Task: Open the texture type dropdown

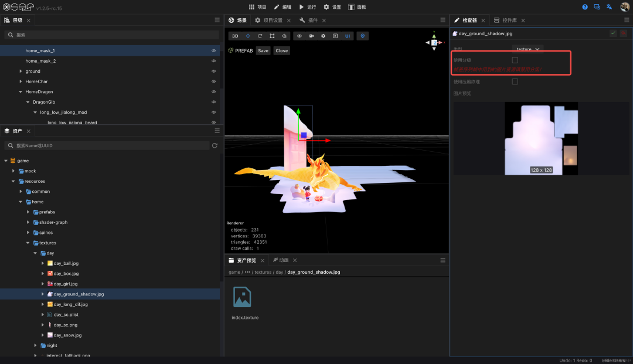Action: pyautogui.click(x=527, y=49)
